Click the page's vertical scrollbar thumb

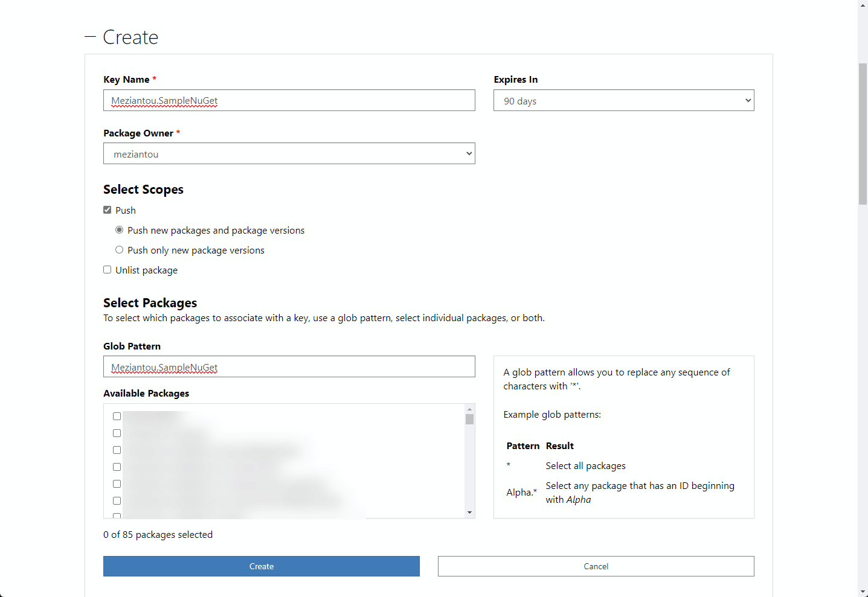pyautogui.click(x=863, y=133)
